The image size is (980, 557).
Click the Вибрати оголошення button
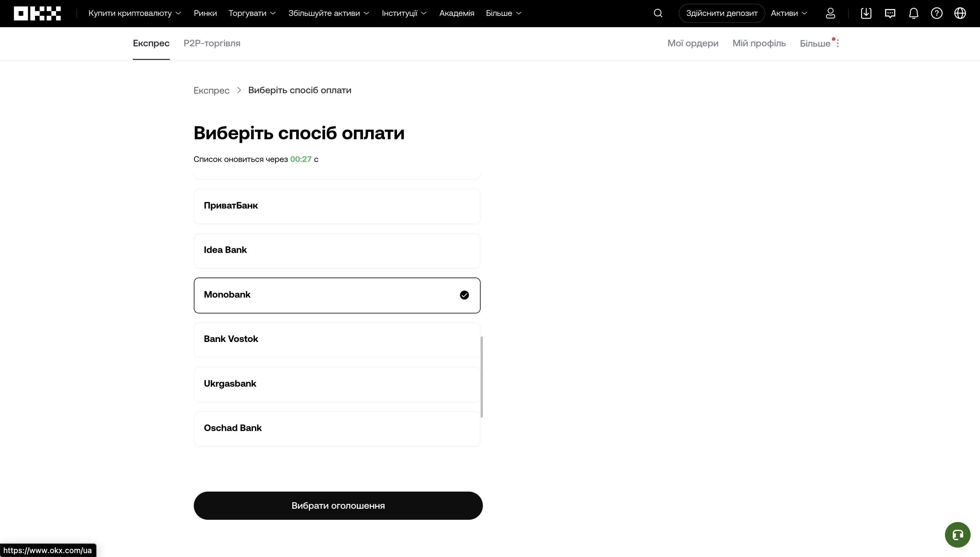click(x=338, y=506)
